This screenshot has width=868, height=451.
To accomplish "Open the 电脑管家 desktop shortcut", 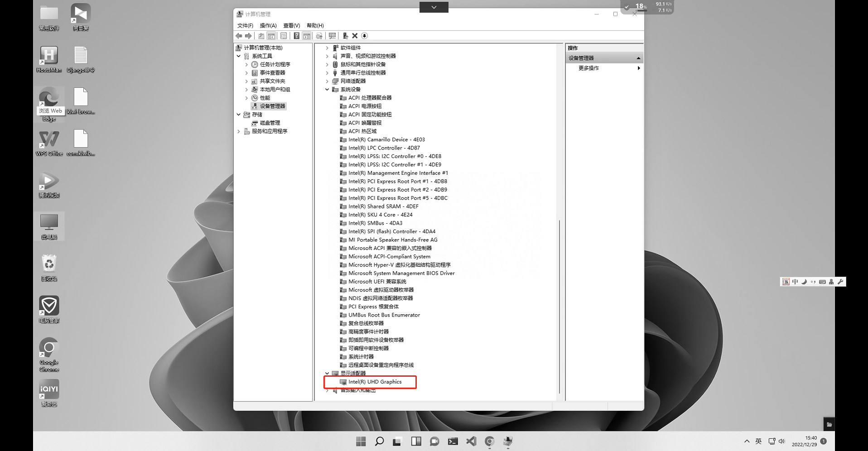I will [x=49, y=310].
